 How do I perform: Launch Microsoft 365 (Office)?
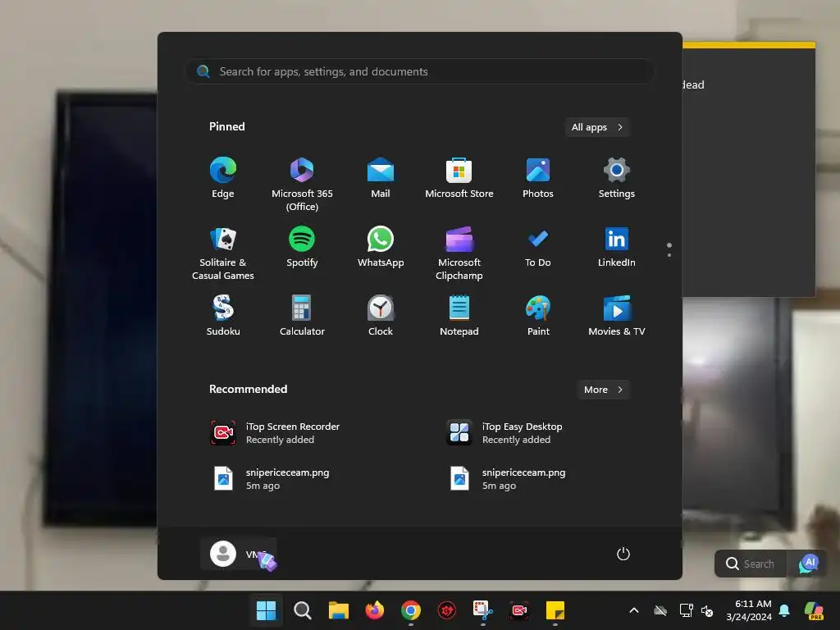click(x=302, y=183)
